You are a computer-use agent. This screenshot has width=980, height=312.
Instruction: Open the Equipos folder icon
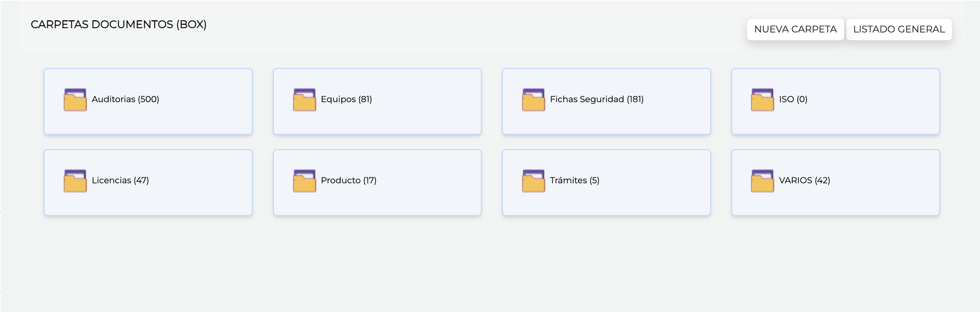[304, 100]
